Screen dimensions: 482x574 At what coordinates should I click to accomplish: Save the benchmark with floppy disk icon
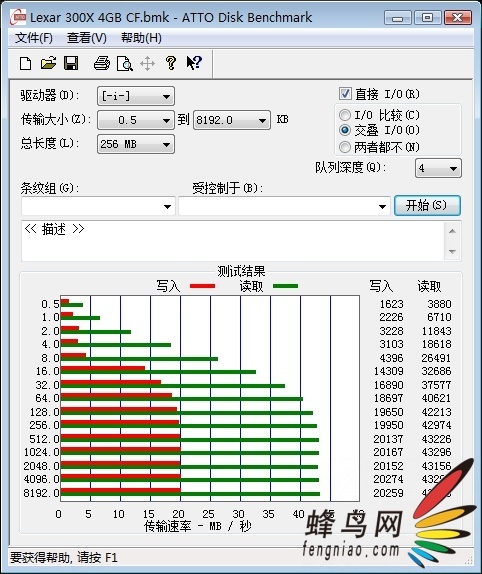click(x=71, y=63)
